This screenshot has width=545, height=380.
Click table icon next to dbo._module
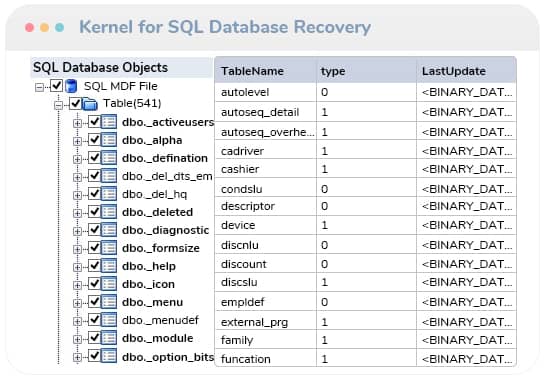tap(109, 338)
